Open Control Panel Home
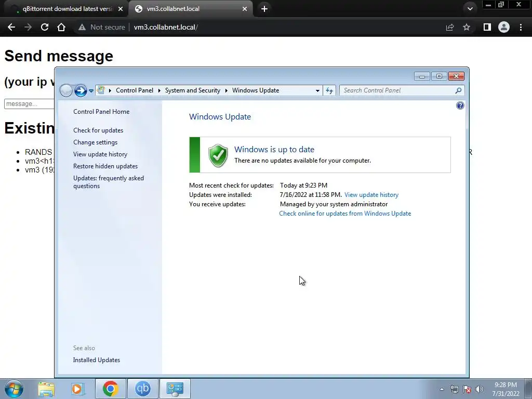Image resolution: width=532 pixels, height=399 pixels. point(101,112)
